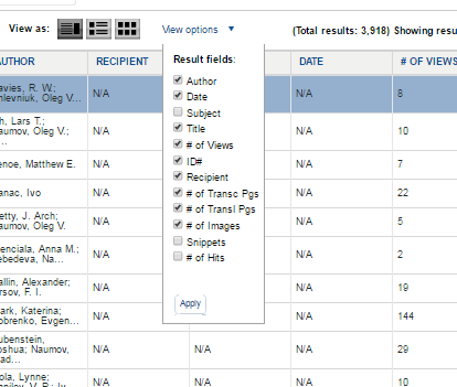457x387 pixels.
Task: Enable the Snippets result field
Action: [178, 241]
